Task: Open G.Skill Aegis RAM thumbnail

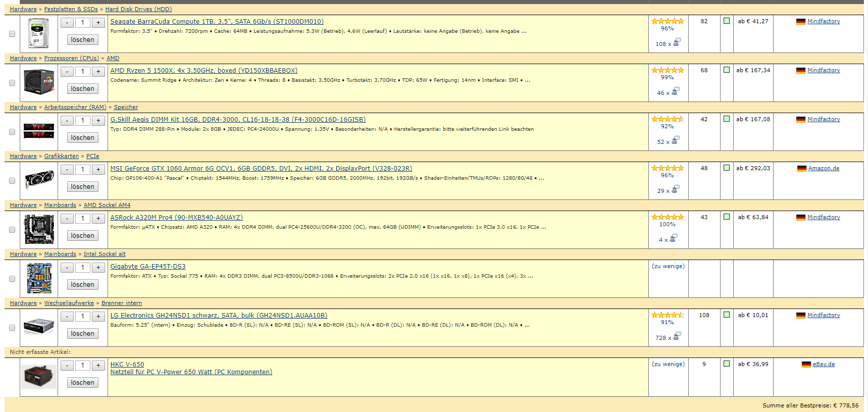Action: pos(39,131)
